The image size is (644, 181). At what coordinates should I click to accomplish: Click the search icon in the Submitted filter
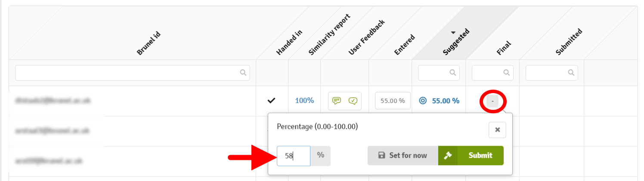571,73
